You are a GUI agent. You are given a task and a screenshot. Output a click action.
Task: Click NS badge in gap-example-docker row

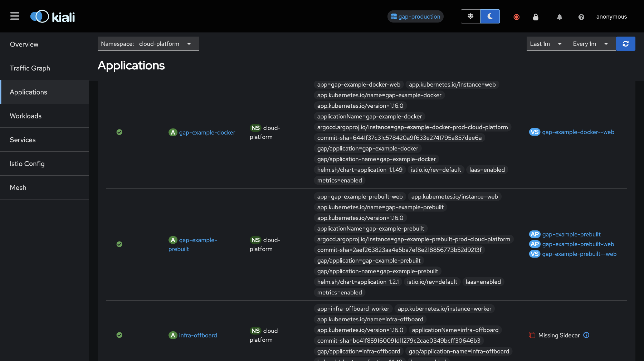(255, 128)
